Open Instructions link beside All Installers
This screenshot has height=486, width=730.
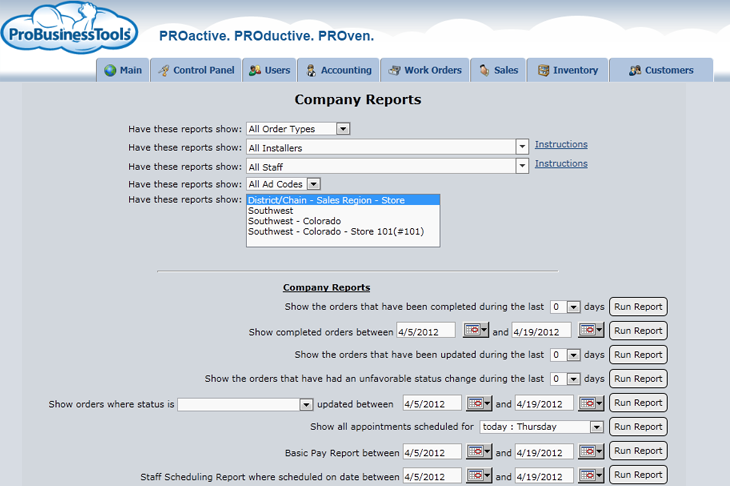561,145
